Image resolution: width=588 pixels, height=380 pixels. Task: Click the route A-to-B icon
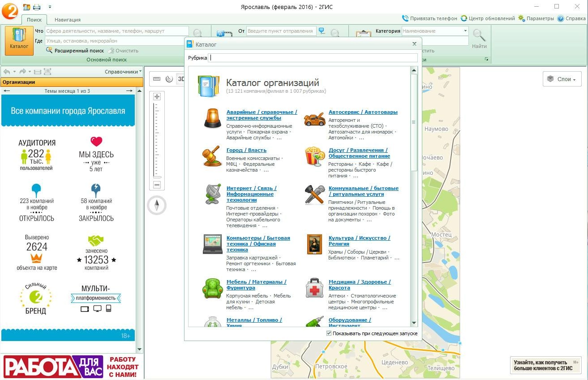(224, 33)
